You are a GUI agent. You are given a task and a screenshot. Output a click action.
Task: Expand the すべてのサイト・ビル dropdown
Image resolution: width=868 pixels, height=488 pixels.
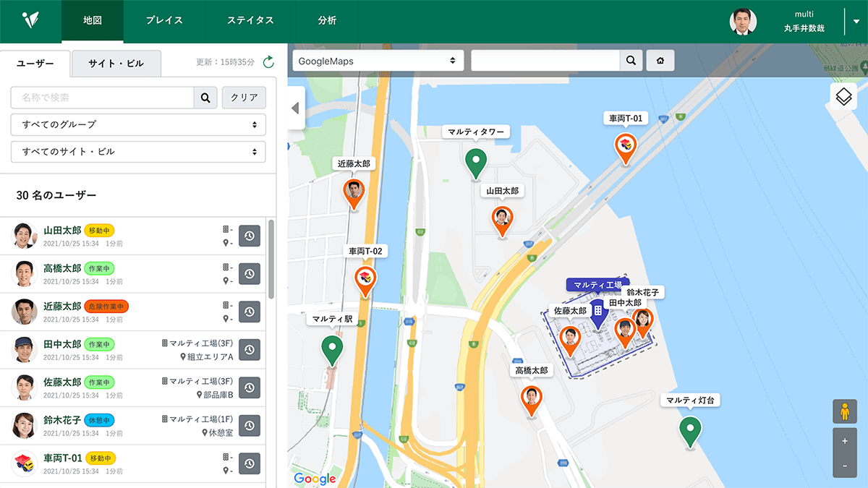(x=138, y=152)
